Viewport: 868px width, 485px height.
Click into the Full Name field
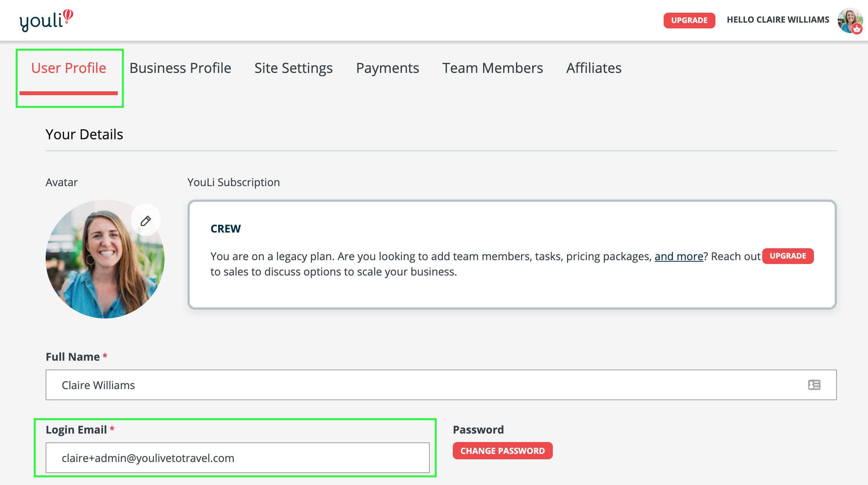point(422,385)
